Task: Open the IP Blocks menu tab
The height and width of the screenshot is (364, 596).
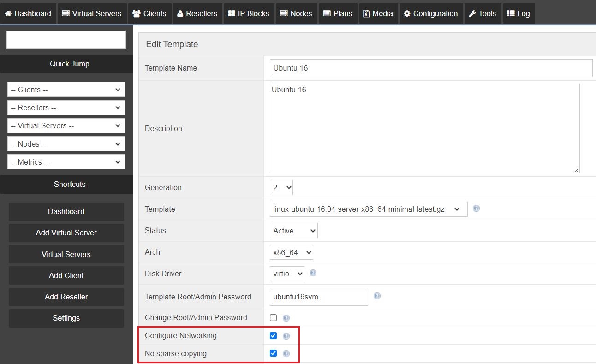Action: click(248, 13)
